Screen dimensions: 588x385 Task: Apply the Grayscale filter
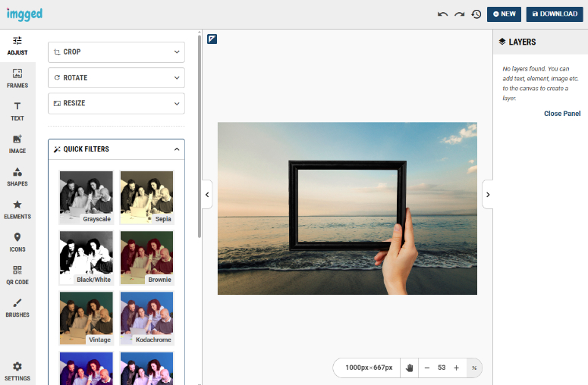86,197
